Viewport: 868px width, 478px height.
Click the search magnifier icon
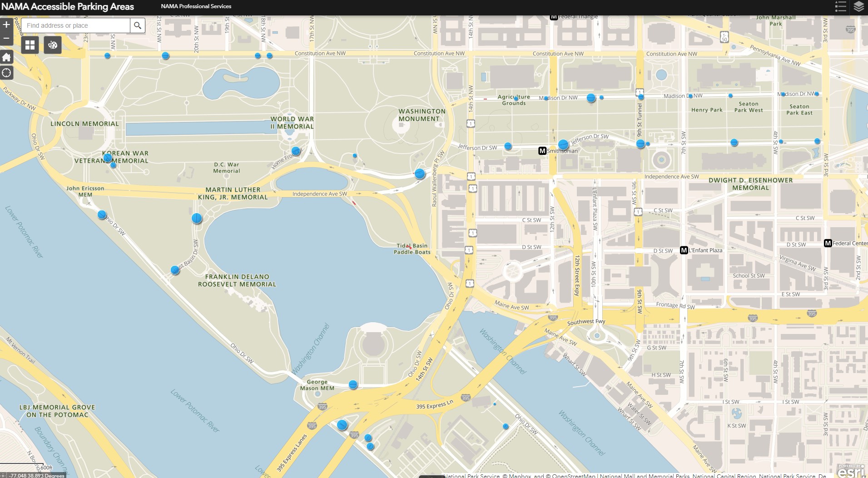coord(138,25)
